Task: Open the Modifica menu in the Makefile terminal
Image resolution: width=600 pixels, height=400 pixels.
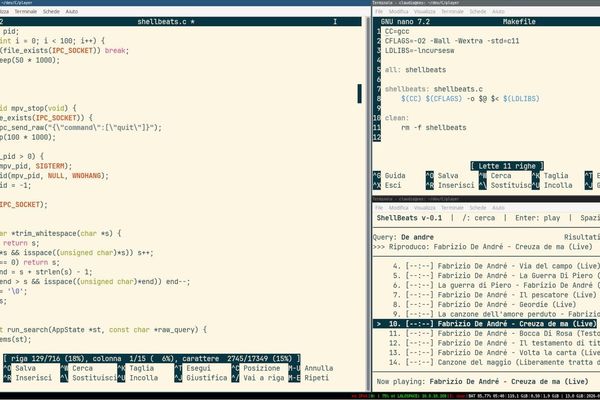Action: click(x=398, y=11)
